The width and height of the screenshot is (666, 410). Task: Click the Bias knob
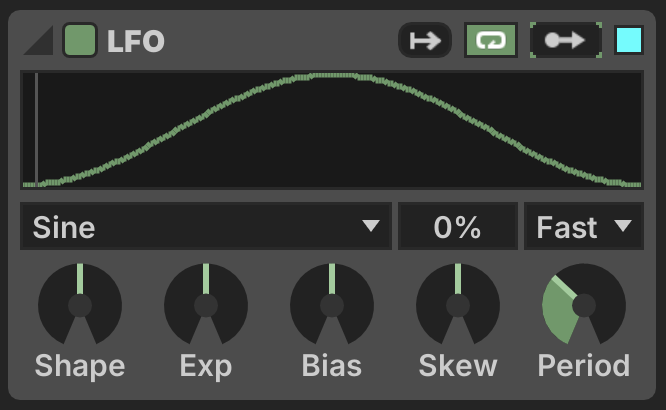pos(332,305)
